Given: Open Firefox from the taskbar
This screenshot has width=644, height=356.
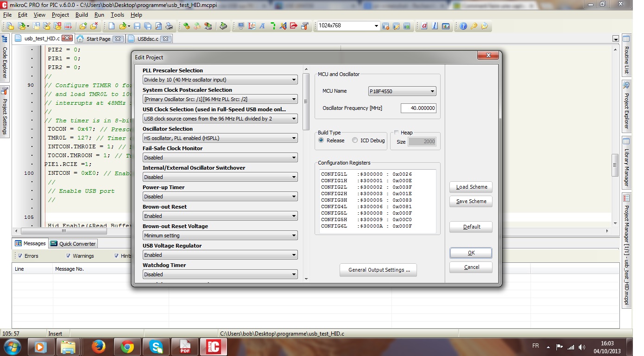Looking at the screenshot, I should click(98, 347).
